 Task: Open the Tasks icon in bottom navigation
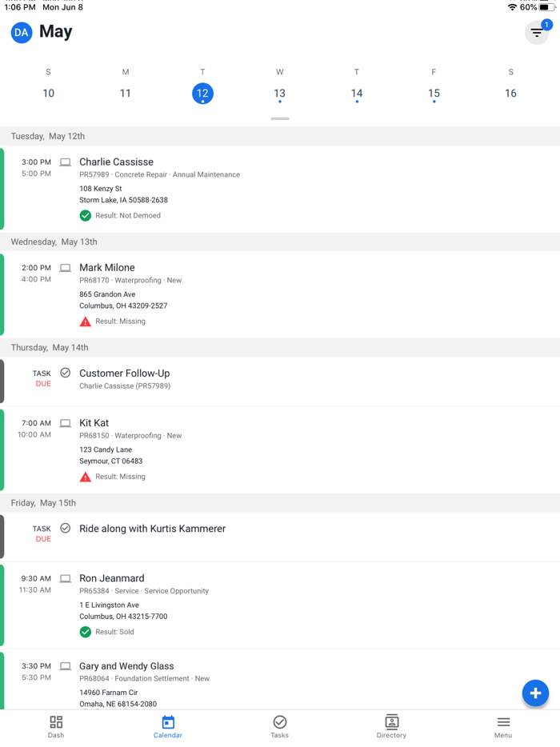pos(279,725)
